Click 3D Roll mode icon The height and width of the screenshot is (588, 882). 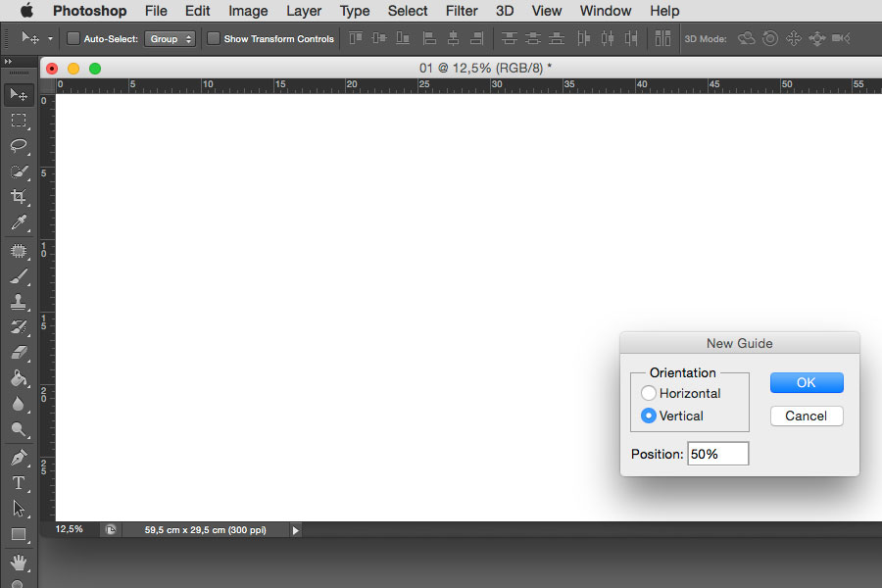[x=770, y=38]
